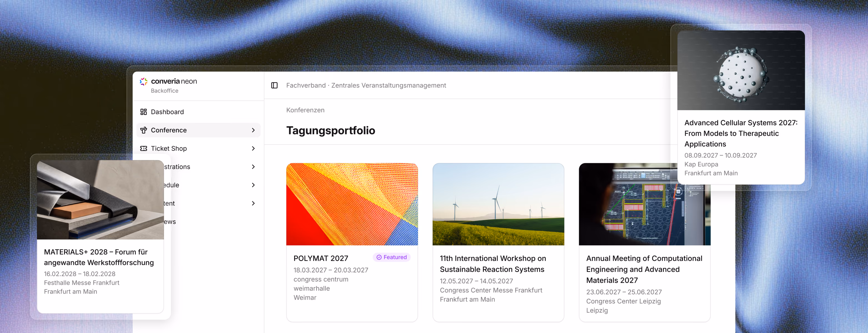Click Festhalle Messe Frankfurt venue text
This screenshot has width=868, height=333.
[x=82, y=282]
